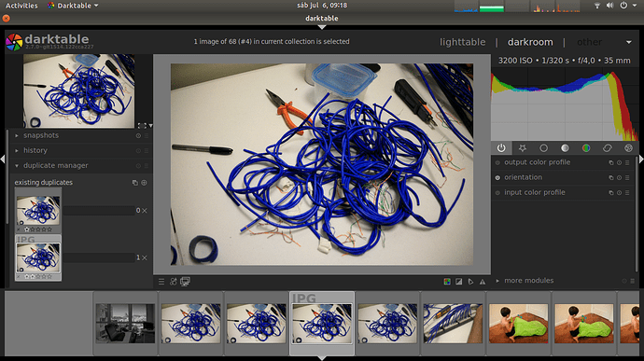This screenshot has height=361, width=644.
Task: Select the color group modules icon
Action: (x=586, y=147)
